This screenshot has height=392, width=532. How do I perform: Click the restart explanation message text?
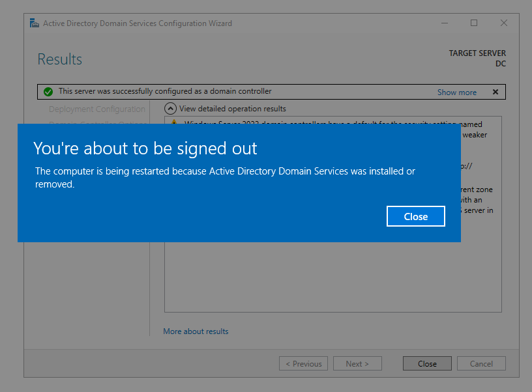pos(225,178)
